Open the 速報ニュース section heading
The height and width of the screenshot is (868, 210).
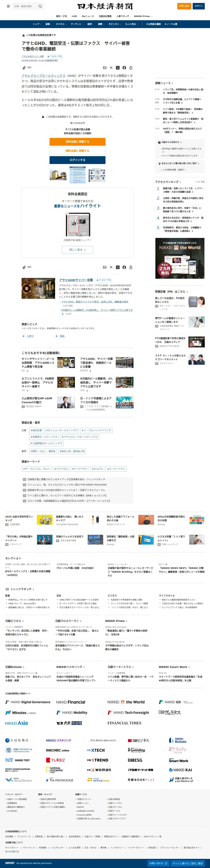coord(164,83)
